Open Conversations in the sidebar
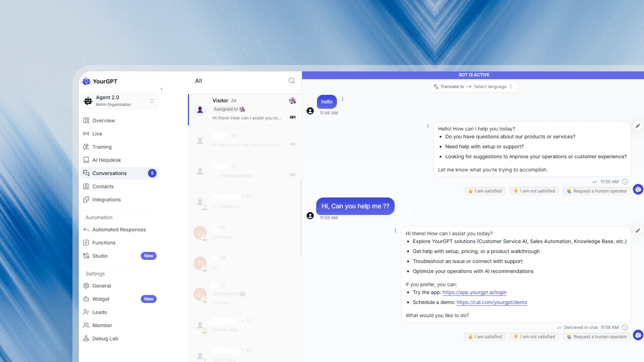 [x=109, y=173]
